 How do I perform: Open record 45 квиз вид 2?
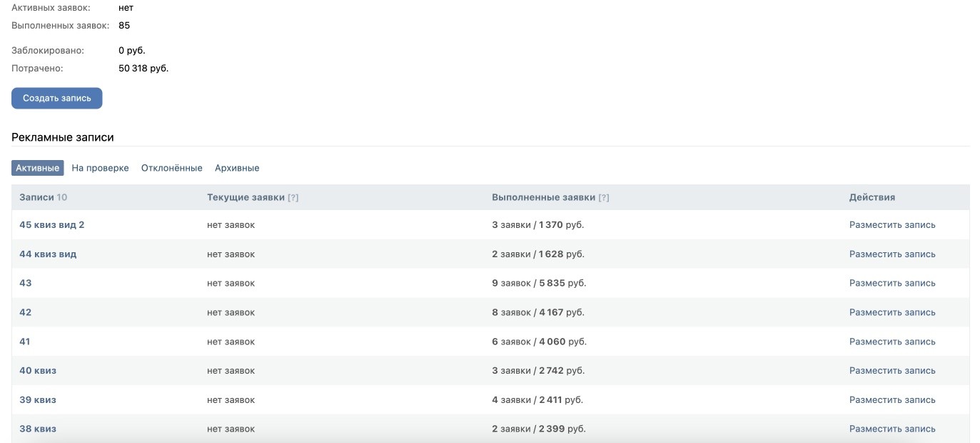[x=52, y=225]
